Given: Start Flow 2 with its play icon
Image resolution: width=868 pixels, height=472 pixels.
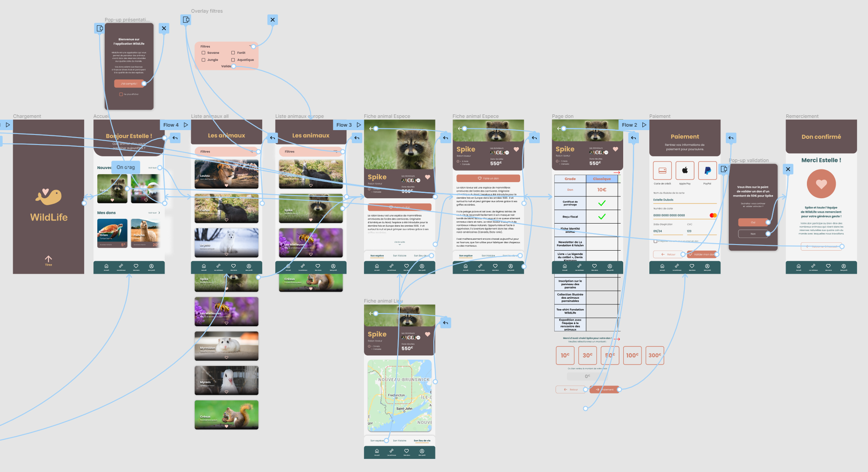Looking at the screenshot, I should coord(644,125).
